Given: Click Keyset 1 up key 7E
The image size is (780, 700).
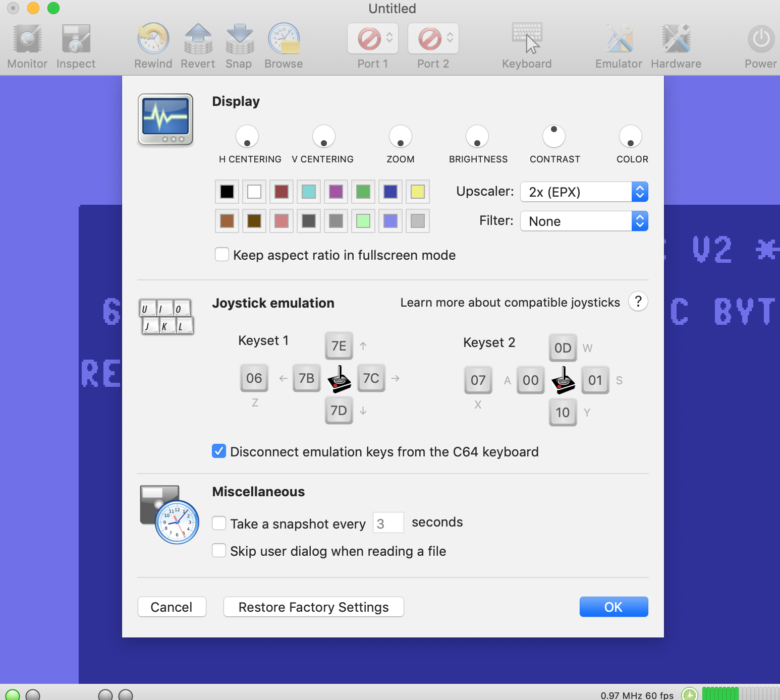Looking at the screenshot, I should pos(339,346).
